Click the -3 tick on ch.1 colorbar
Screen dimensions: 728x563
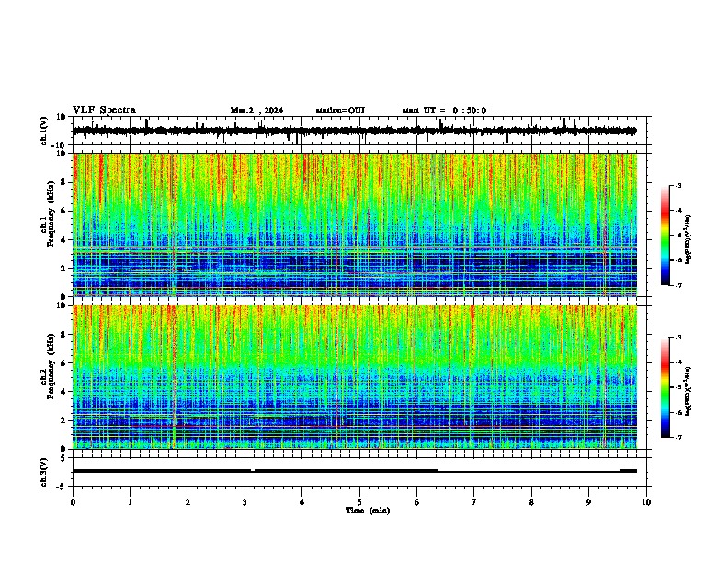677,186
